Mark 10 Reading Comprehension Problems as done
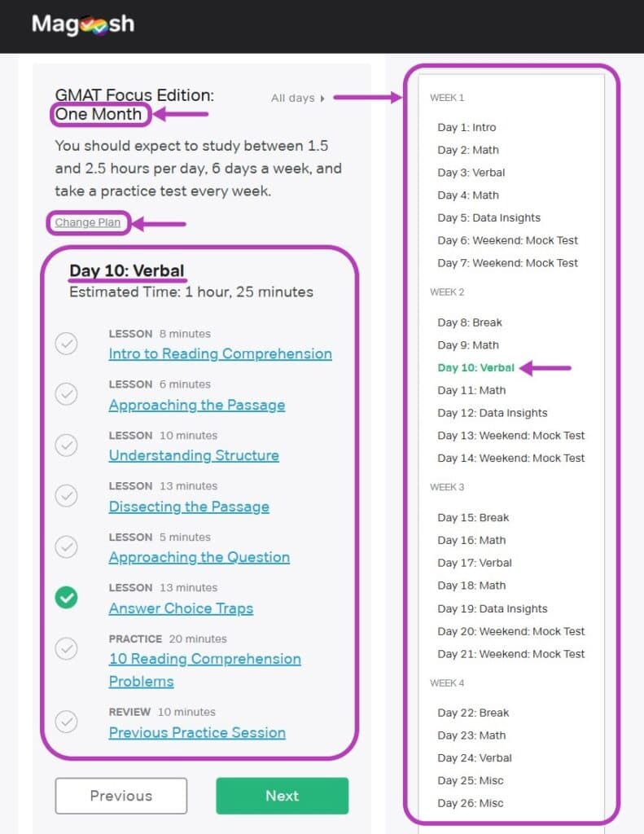Image resolution: width=644 pixels, height=834 pixels. point(67,648)
